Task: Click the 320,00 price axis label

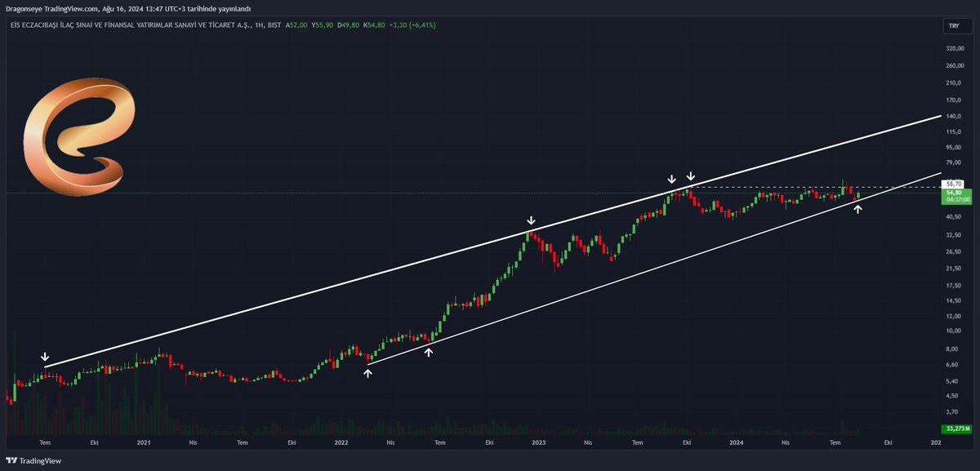Action: tap(954, 48)
